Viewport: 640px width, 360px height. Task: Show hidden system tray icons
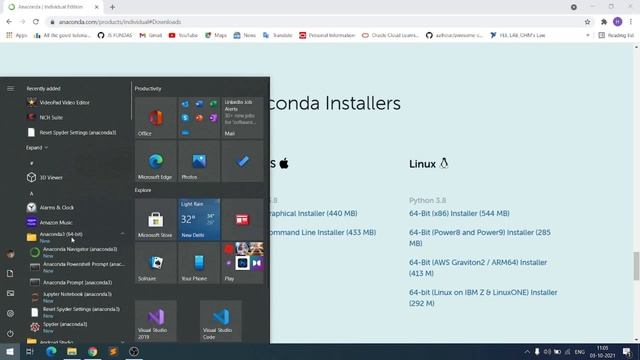527,351
